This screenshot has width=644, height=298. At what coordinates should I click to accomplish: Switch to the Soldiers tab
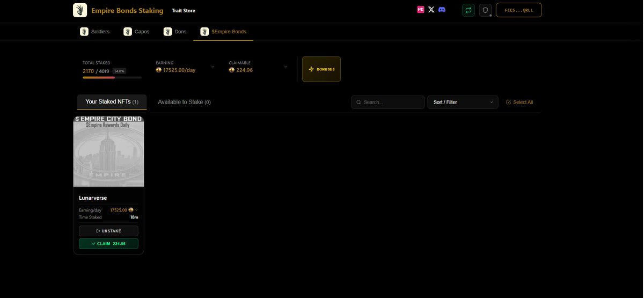pyautogui.click(x=95, y=32)
